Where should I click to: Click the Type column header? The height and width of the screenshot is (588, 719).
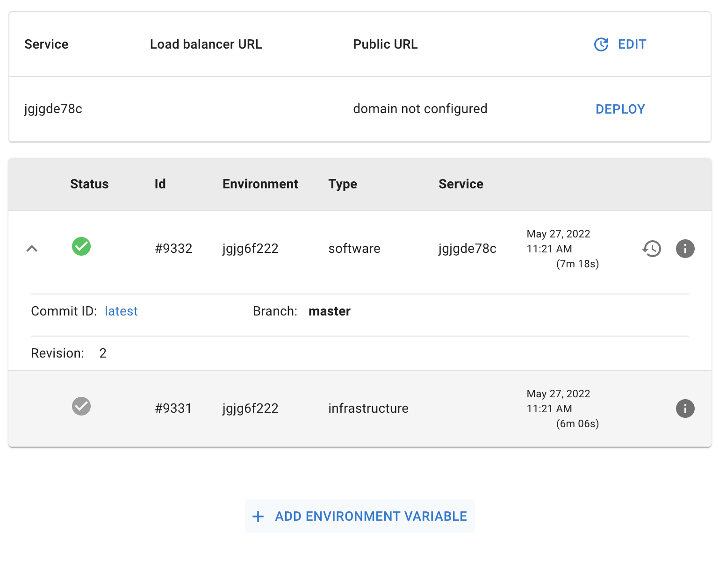point(343,185)
